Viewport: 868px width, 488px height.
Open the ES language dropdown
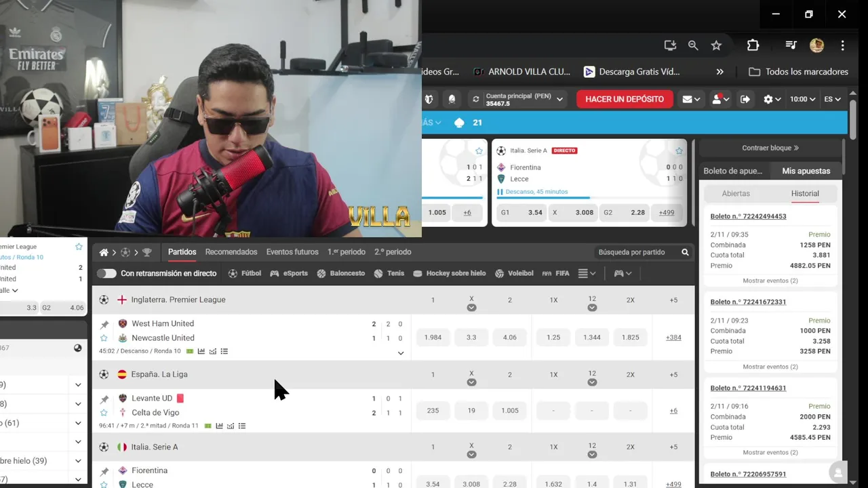pyautogui.click(x=833, y=100)
